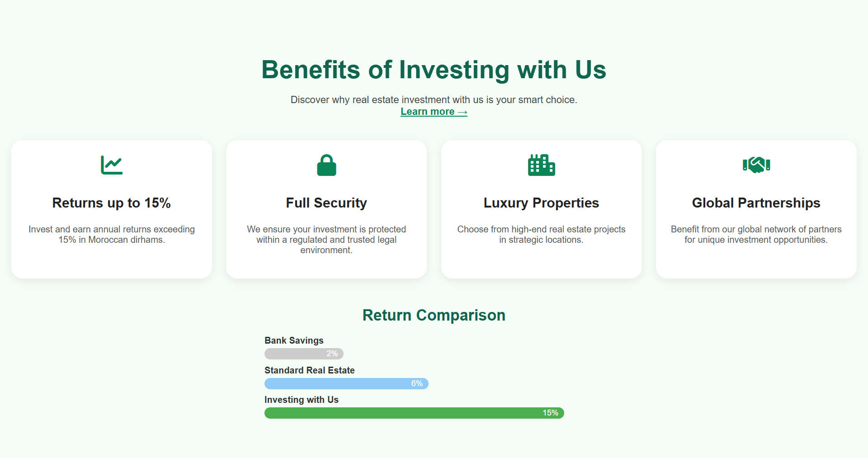Click the 6% Standard Real Estate bar
Image resolution: width=868 pixels, height=458 pixels.
coord(346,383)
